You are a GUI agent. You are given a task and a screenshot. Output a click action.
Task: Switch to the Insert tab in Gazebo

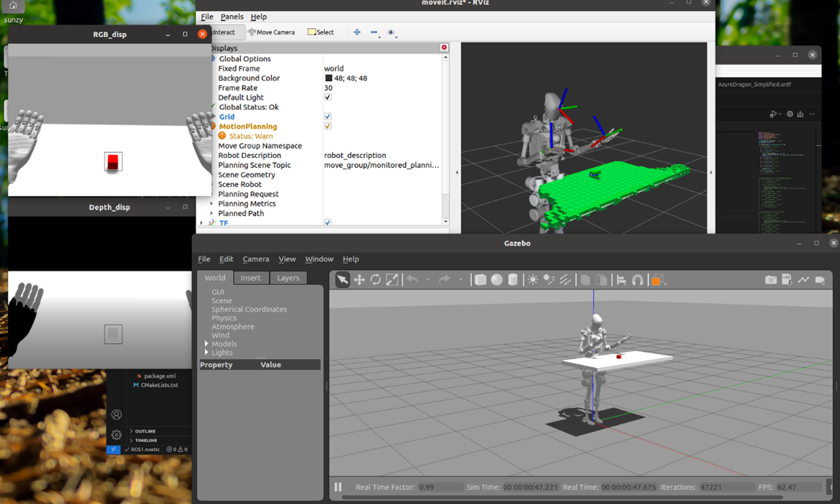[x=250, y=278]
